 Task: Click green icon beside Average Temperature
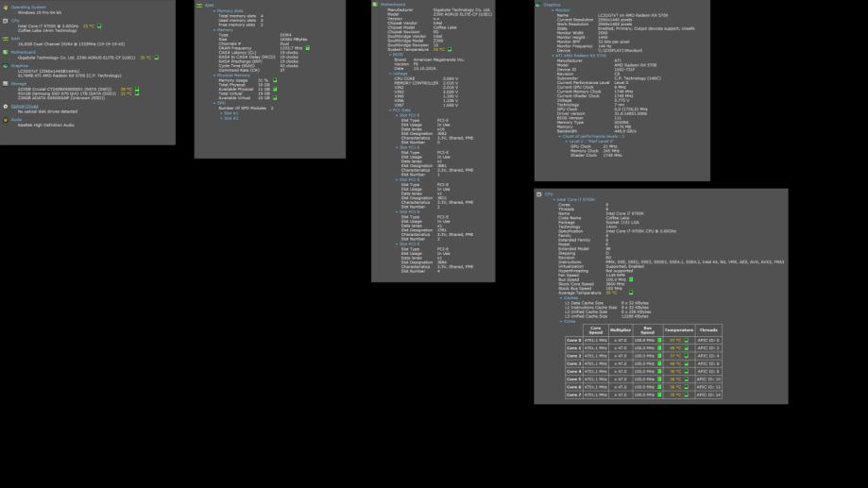coord(631,293)
